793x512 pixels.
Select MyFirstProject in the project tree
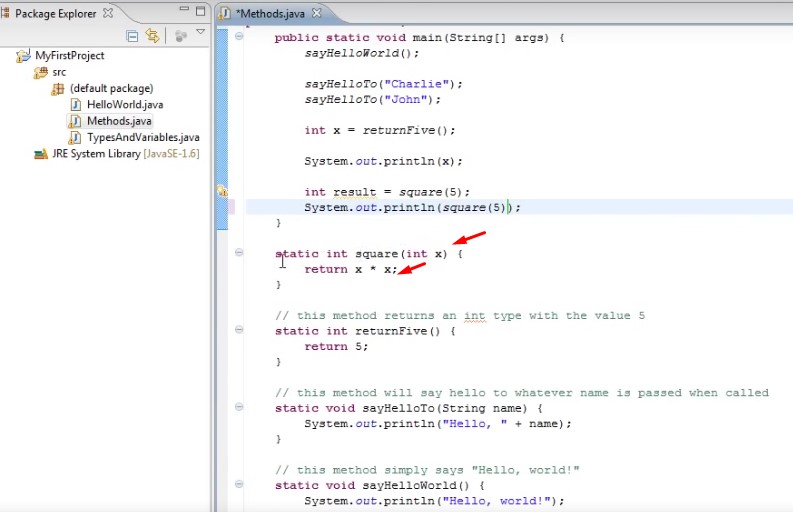point(69,56)
